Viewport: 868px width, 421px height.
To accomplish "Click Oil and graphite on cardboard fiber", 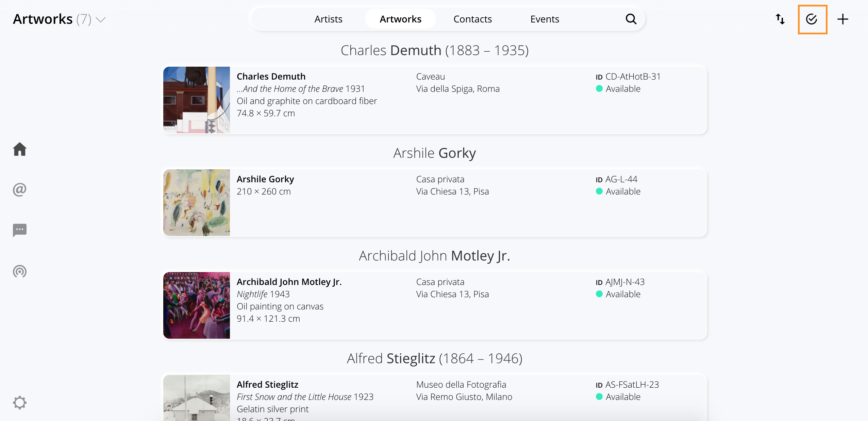I will coord(307,101).
